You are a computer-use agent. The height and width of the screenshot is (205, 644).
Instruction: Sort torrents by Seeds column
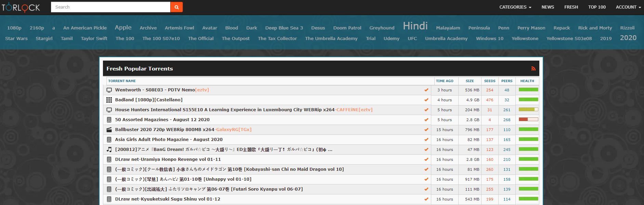pyautogui.click(x=489, y=81)
